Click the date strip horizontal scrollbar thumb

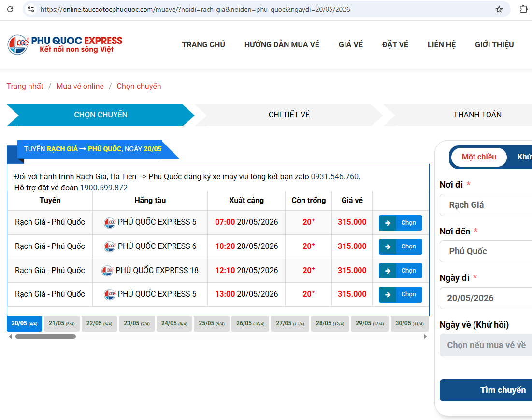pos(45,336)
